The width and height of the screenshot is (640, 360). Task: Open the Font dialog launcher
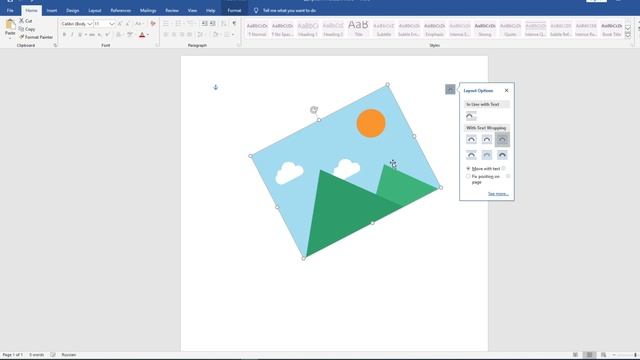(157, 45)
